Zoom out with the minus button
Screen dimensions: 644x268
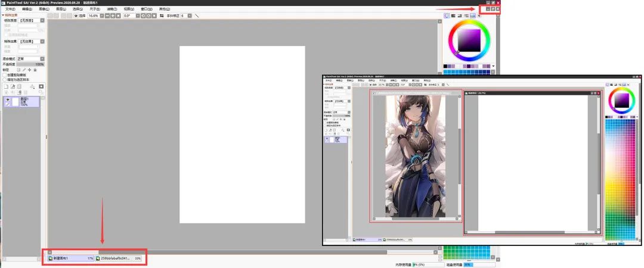point(107,15)
